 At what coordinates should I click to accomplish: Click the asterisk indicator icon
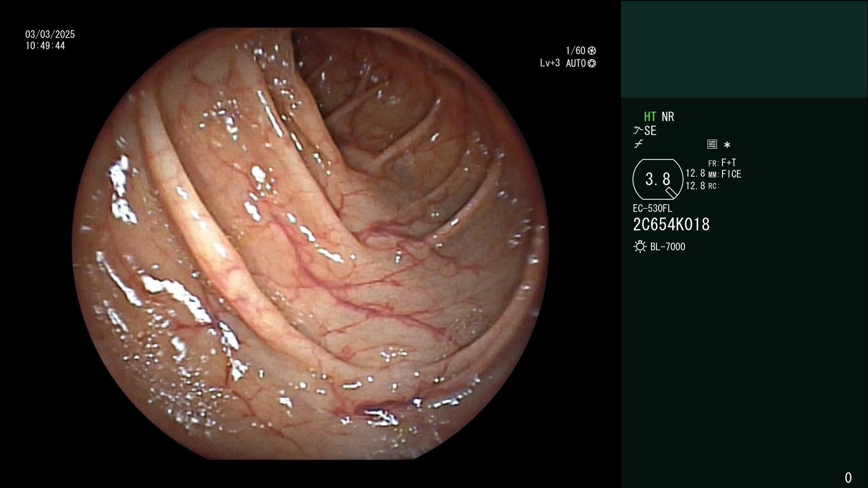(727, 145)
